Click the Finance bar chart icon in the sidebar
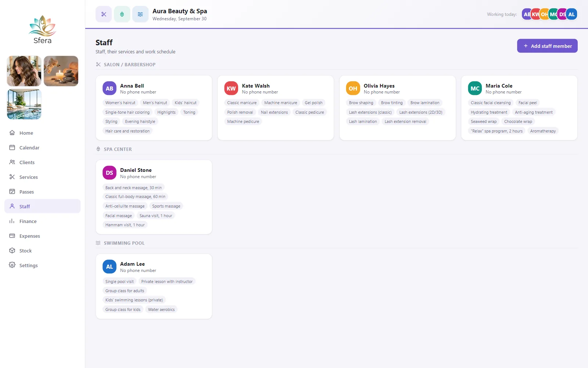The image size is (588, 368). tap(12, 221)
